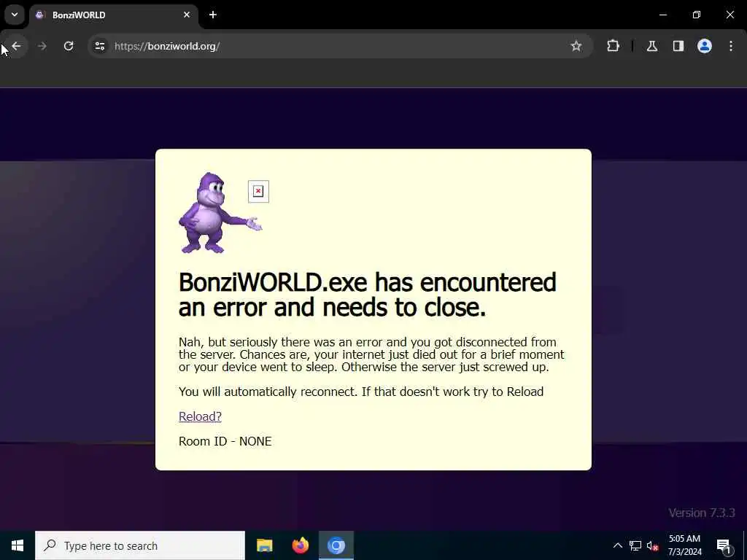Click the 'Type here to search' box
747x560 pixels.
[x=140, y=545]
